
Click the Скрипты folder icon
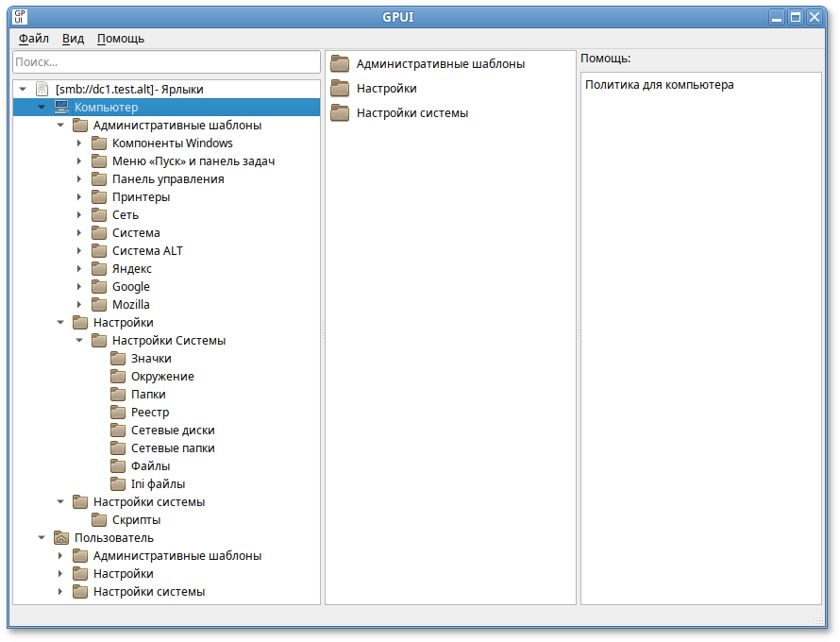click(x=99, y=519)
